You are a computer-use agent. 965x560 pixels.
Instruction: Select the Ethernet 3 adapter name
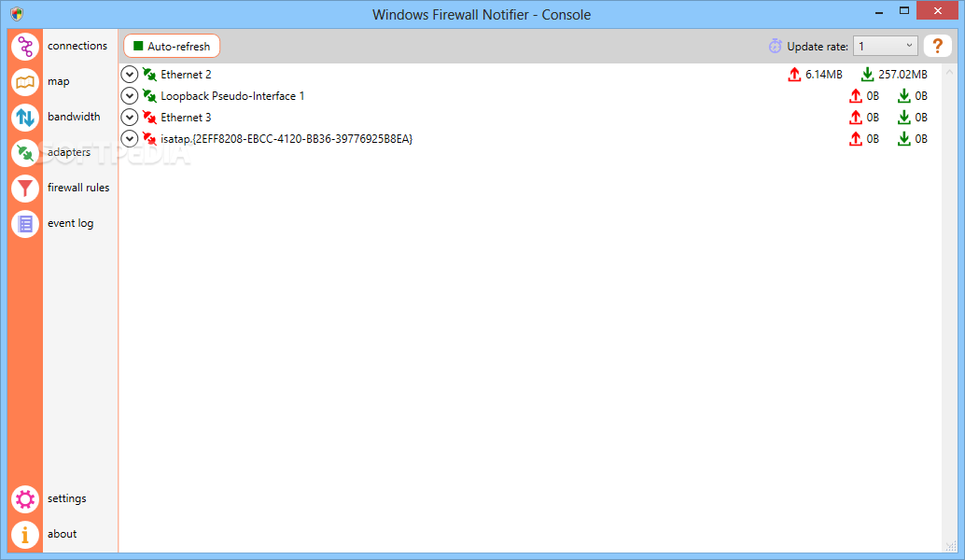186,118
